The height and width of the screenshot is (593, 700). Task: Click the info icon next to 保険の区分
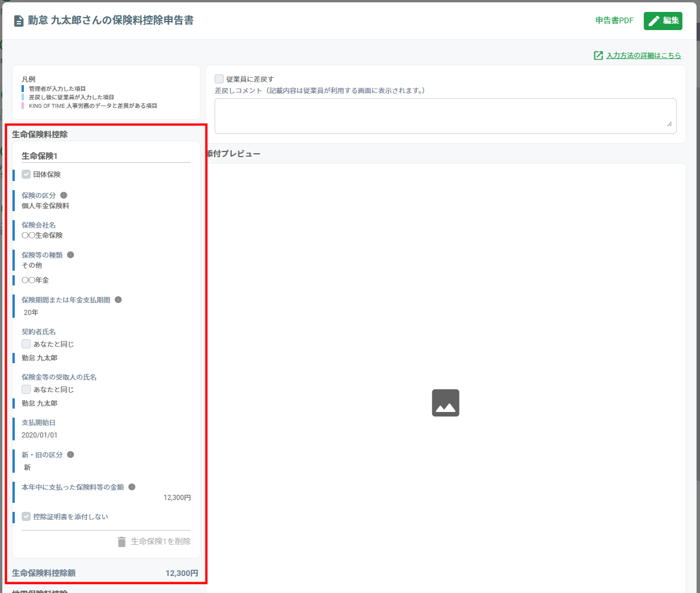pos(64,195)
